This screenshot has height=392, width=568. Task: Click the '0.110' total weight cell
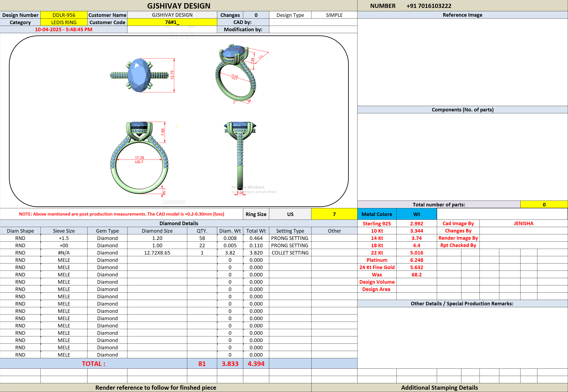(x=256, y=246)
